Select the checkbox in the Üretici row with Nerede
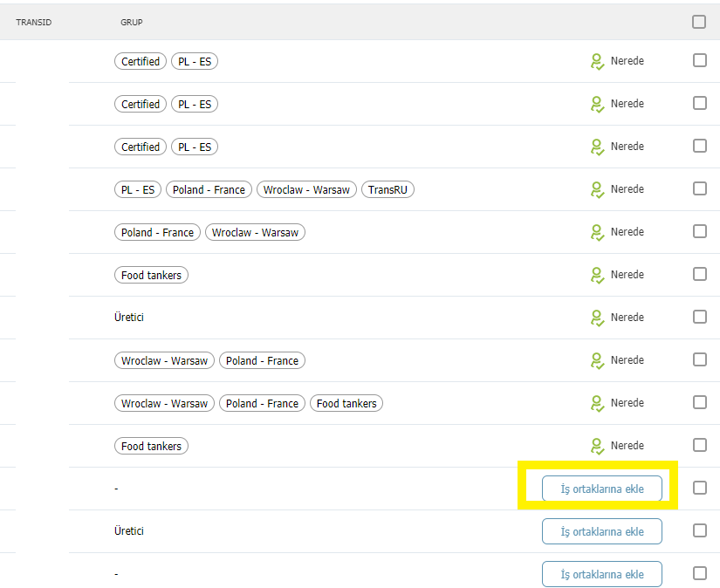 (x=699, y=317)
